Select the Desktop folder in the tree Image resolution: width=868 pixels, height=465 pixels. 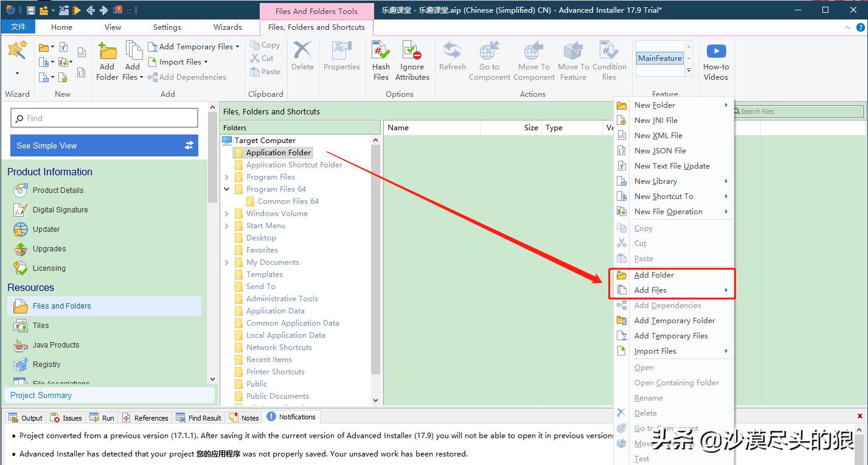(x=261, y=238)
